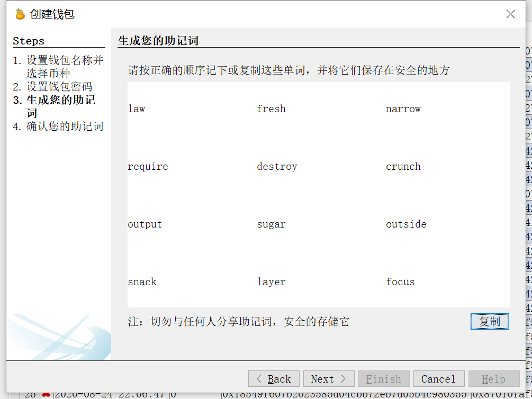Click the note 切勿与任何人分享助记词
Screen dimensions: 532x399
point(239,321)
